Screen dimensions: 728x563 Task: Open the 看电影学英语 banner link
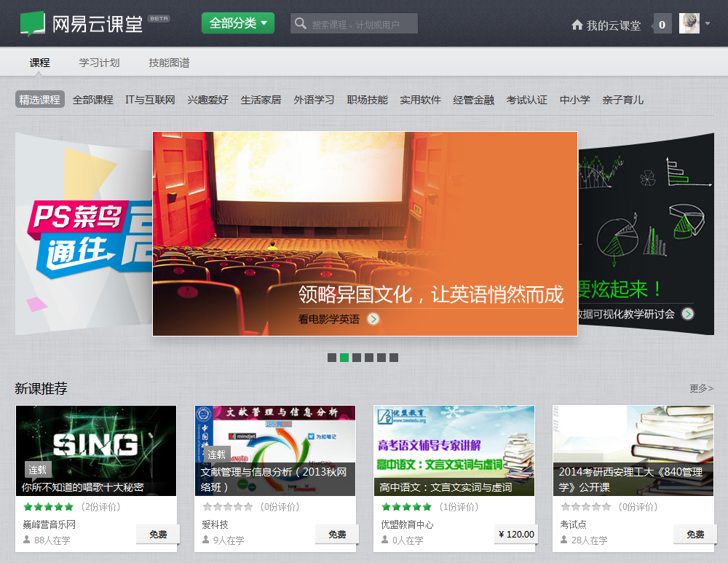329,319
